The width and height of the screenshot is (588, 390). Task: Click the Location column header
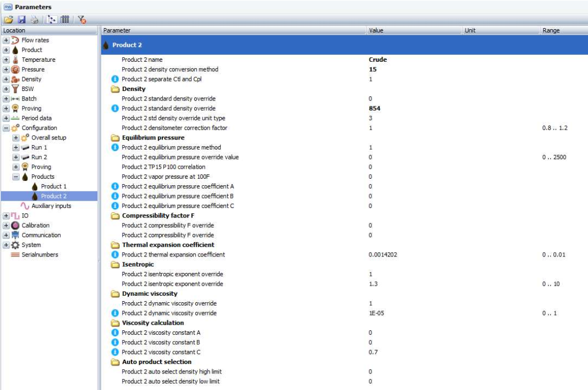49,30
